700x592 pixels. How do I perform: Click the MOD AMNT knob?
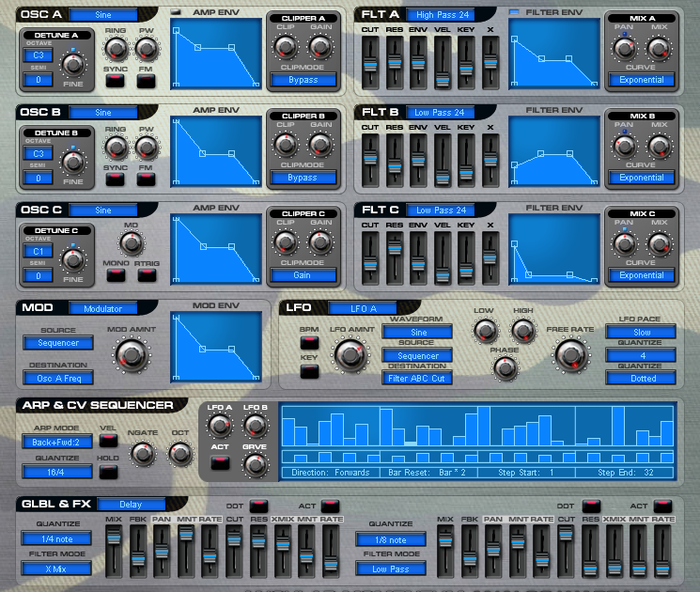click(132, 355)
